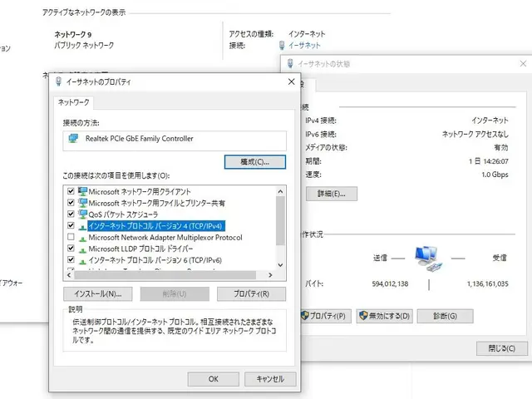Image resolution: width=532 pixels, height=399 pixels.
Task: Click the ネットワーク 9 network name
Action: [x=73, y=35]
